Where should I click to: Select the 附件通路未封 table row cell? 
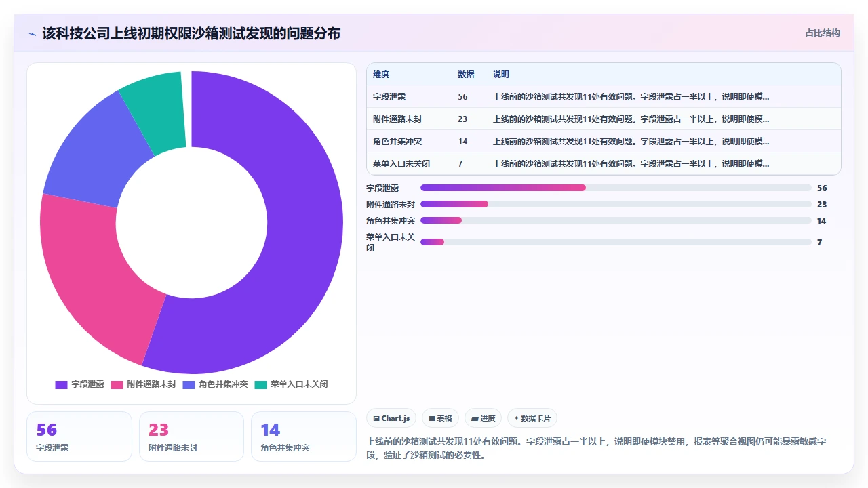397,119
